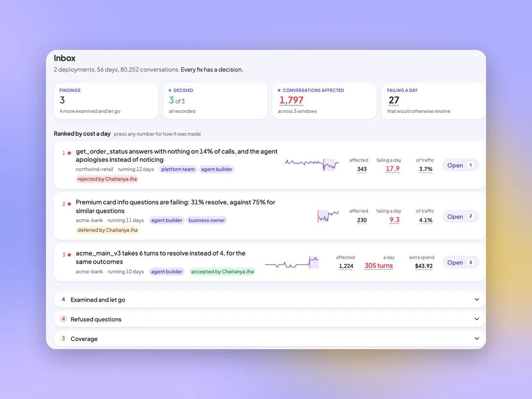Viewport: 532px width, 399px height.
Task: Select agent builder tag on acme_main_v3 finding
Action: click(167, 271)
